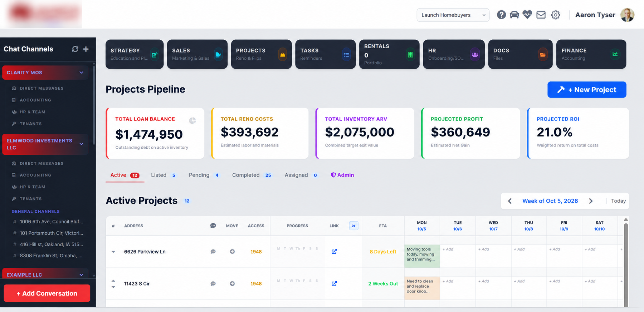Click Add Conversation button

(47, 293)
